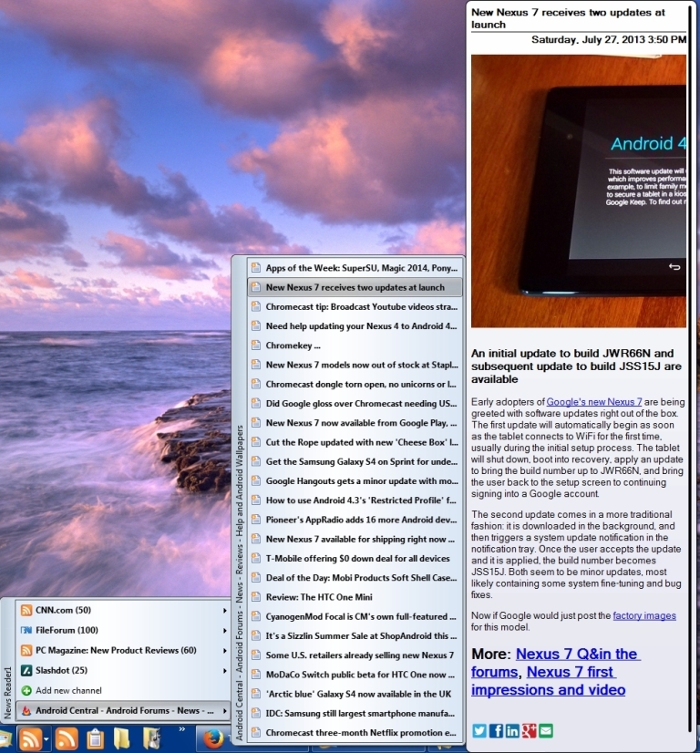Click document icon beside 'T-Mobile offering $0 down deal'
700x753 pixels.
(x=256, y=558)
